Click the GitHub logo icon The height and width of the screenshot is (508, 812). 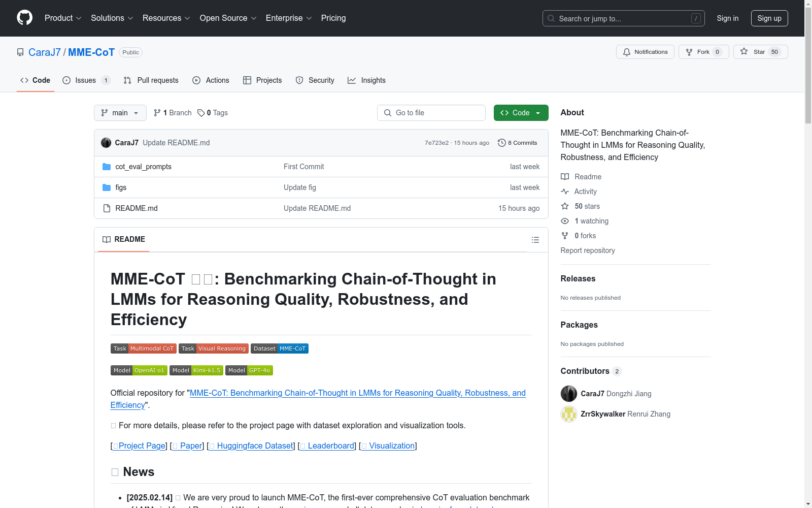coord(24,18)
